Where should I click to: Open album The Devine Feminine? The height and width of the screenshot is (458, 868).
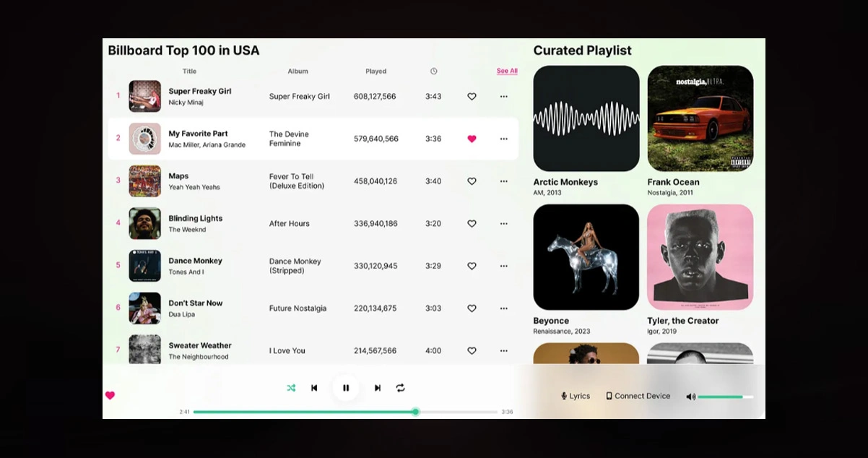click(289, 139)
